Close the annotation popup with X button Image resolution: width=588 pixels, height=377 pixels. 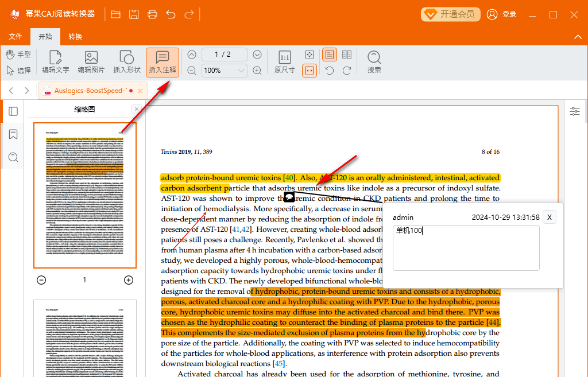[x=549, y=217]
